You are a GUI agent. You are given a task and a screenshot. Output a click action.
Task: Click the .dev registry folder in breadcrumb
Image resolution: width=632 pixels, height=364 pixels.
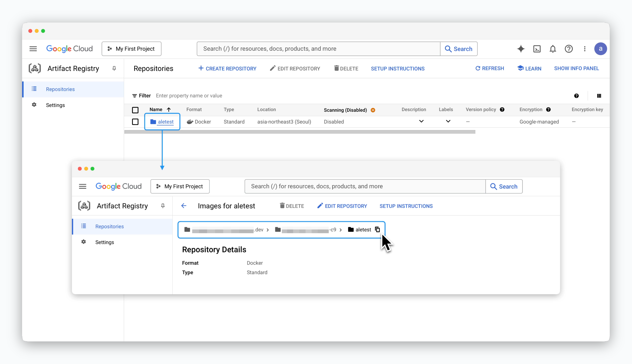pos(224,230)
